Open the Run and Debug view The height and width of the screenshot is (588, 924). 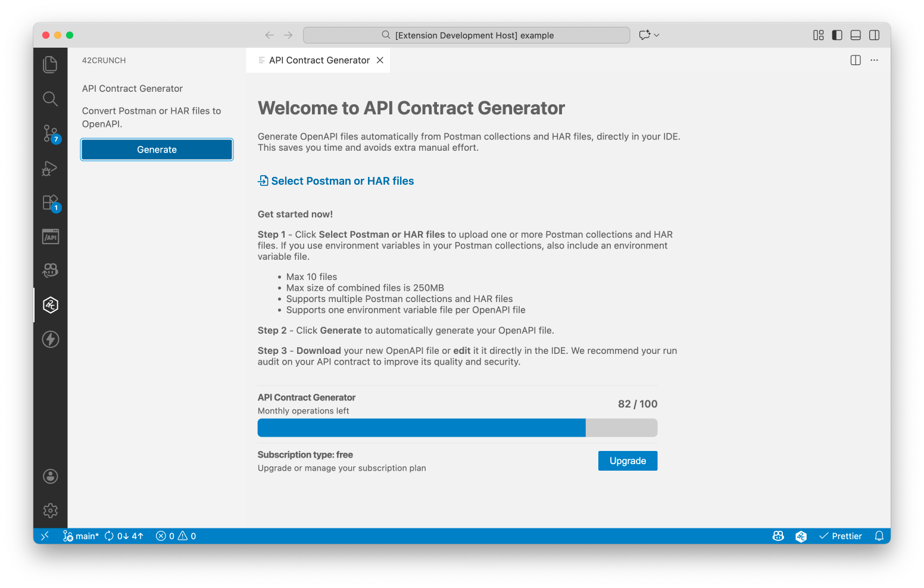coord(51,169)
